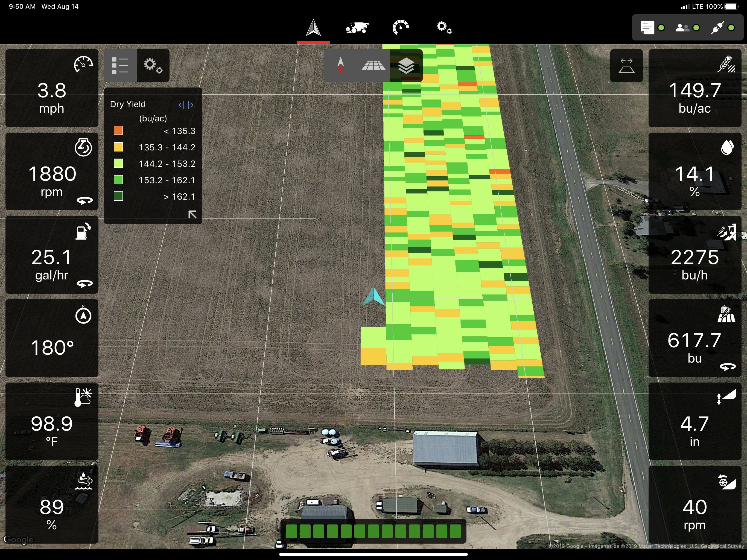The image size is (747, 560).
Task: Tap the 9:50 AM clock
Action: (x=22, y=6)
